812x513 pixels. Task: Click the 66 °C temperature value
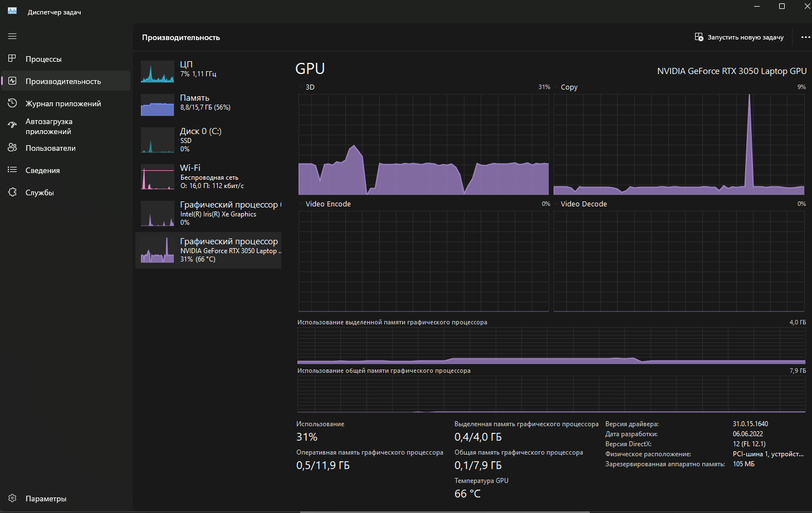(467, 494)
